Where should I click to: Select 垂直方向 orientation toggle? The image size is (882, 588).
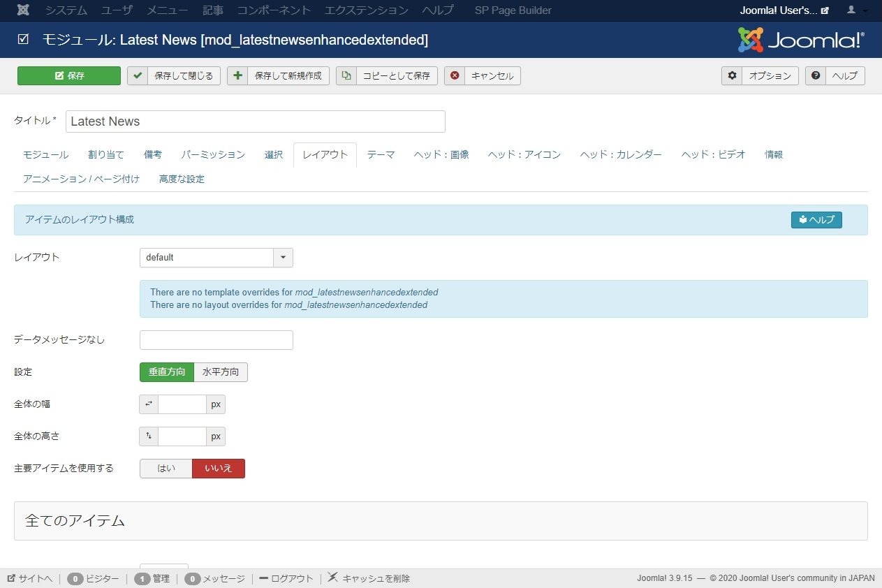coord(167,372)
